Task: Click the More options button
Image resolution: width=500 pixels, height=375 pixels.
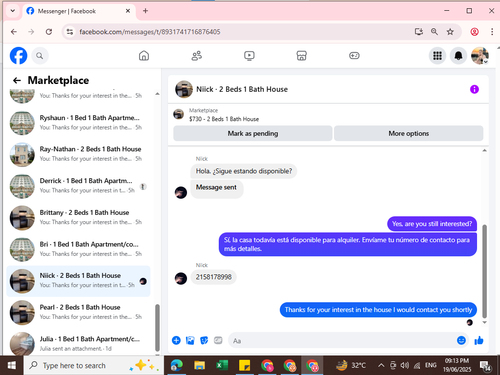Action: click(408, 133)
